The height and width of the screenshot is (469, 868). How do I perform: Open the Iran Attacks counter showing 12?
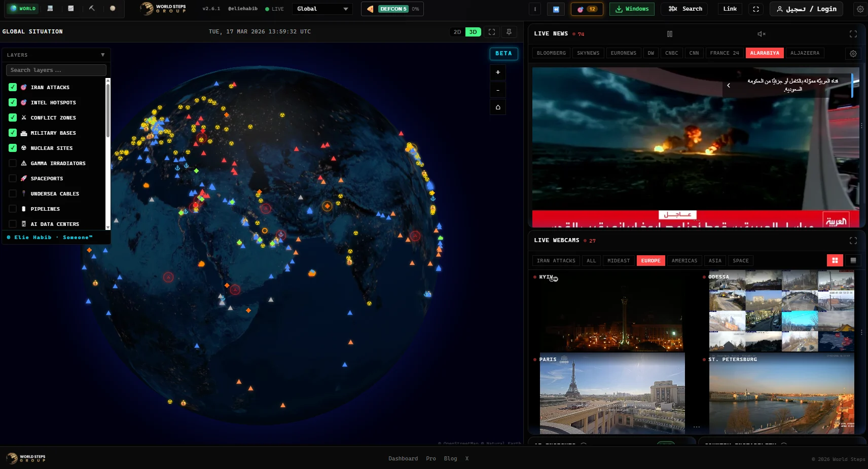586,9
